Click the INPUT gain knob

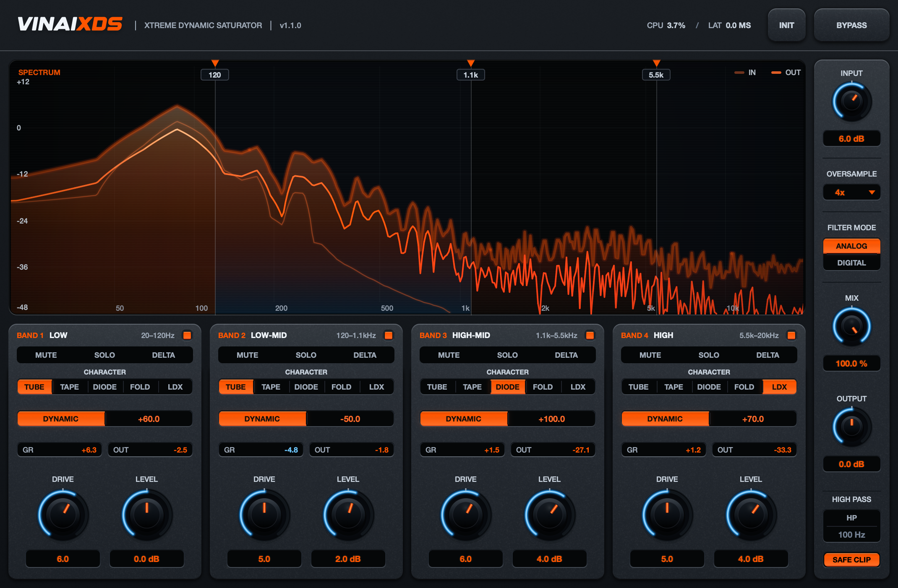coord(851,101)
